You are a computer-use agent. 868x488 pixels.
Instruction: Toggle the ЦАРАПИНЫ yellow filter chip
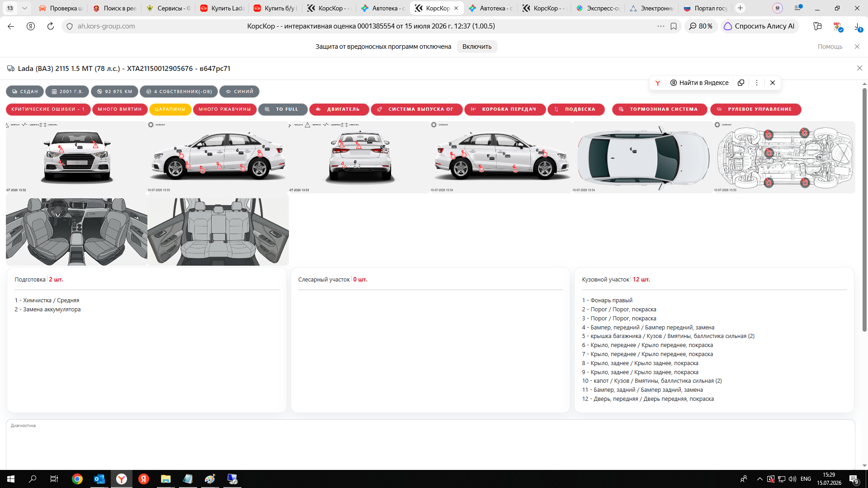point(170,109)
